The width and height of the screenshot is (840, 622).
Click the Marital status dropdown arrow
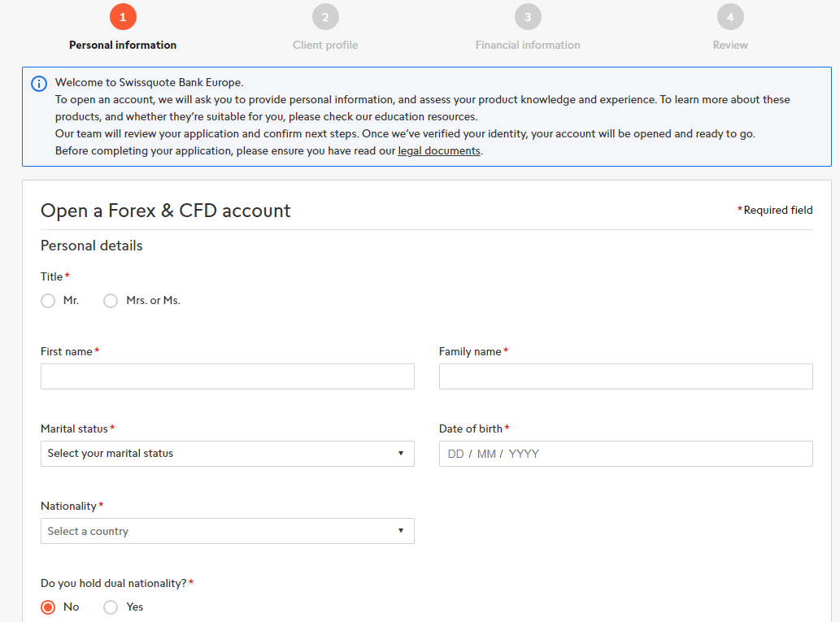coord(401,454)
